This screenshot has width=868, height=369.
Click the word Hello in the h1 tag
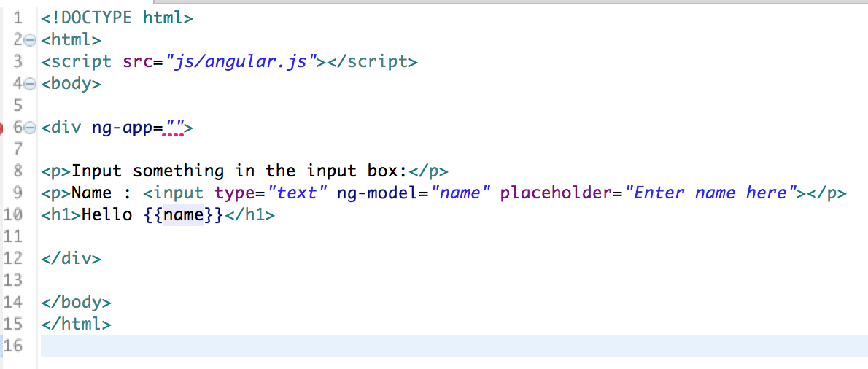pos(106,215)
